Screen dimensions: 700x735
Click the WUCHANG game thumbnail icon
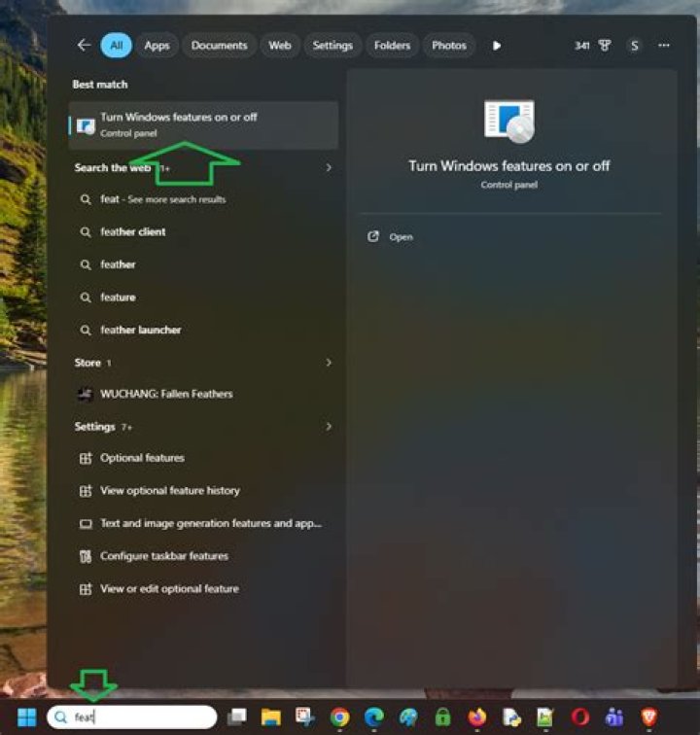coord(86,394)
